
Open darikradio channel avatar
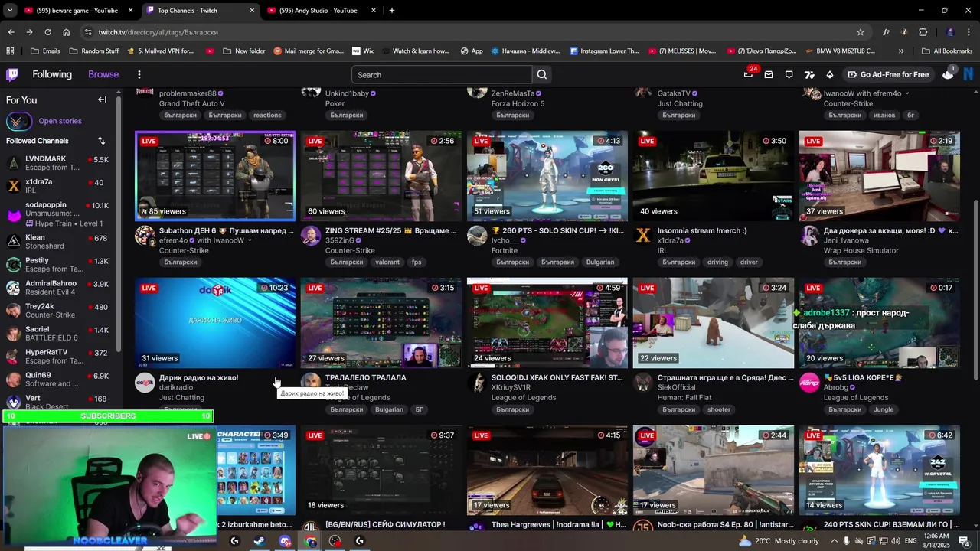145,382
